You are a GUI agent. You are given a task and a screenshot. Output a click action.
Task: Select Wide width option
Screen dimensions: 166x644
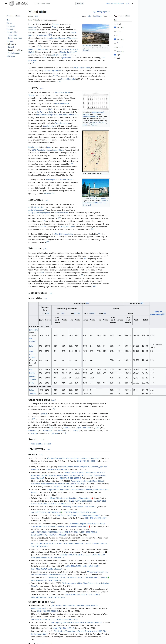[115, 43]
